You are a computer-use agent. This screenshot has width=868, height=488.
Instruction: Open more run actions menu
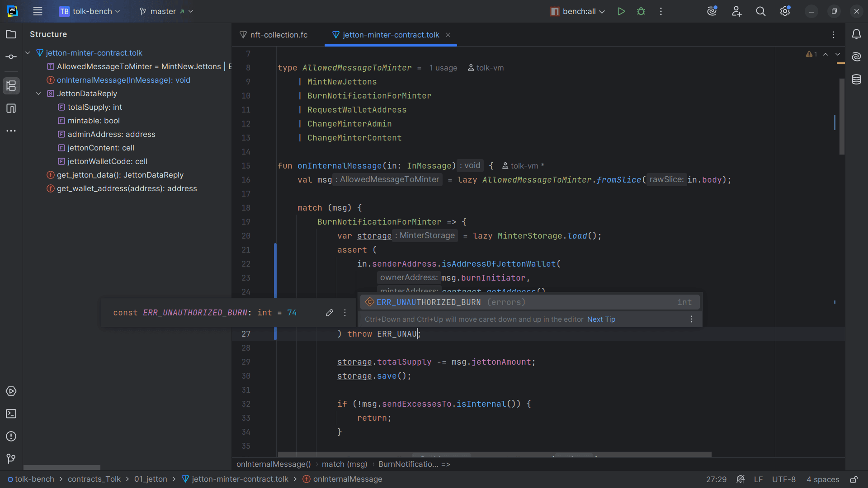tap(661, 11)
